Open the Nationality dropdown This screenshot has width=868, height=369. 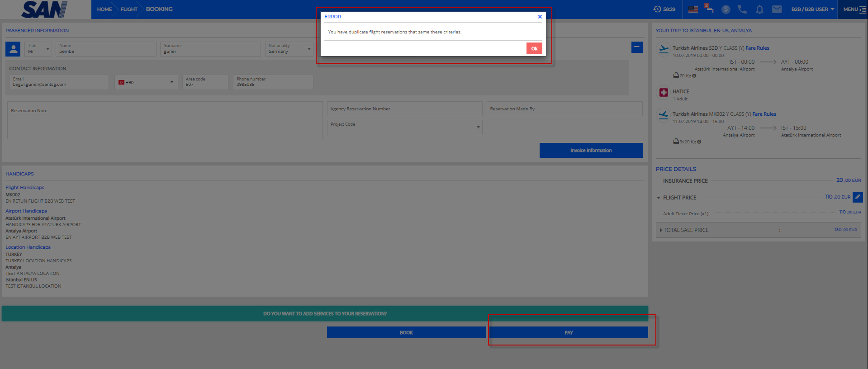point(289,49)
